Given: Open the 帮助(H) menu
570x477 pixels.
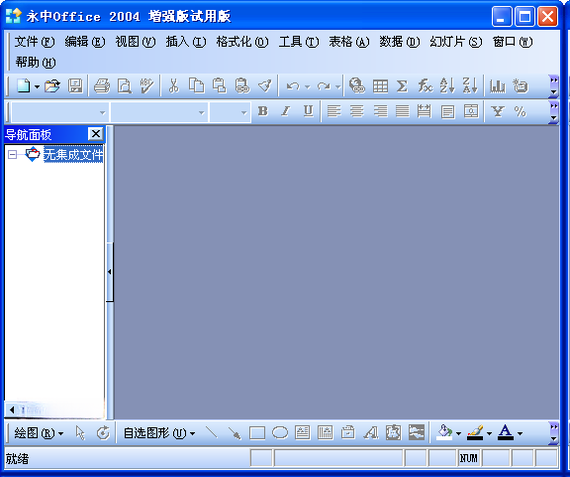Looking at the screenshot, I should coord(35,63).
